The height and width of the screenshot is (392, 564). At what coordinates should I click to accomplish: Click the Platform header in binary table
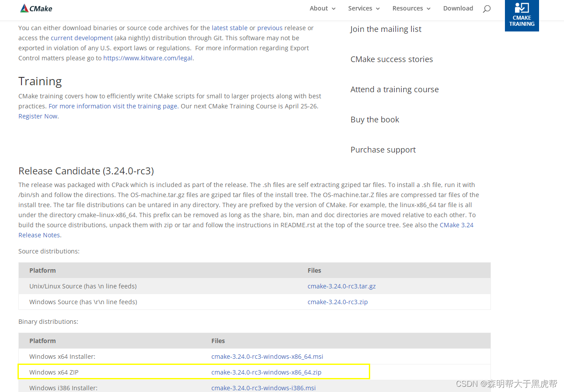(42, 341)
